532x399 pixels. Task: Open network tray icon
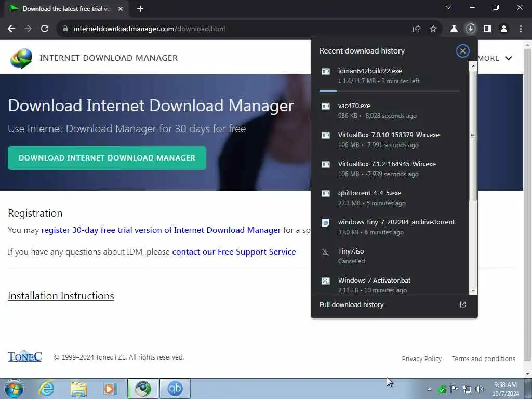[x=467, y=389]
